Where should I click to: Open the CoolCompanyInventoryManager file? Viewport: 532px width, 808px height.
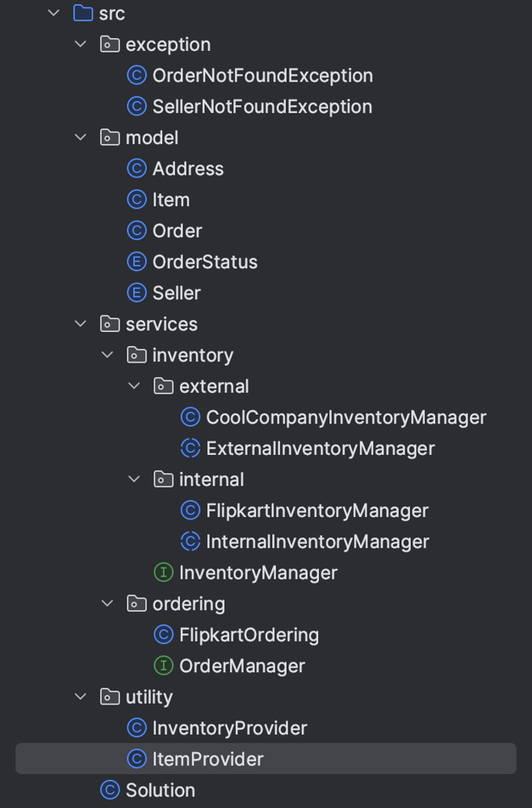[346, 418]
